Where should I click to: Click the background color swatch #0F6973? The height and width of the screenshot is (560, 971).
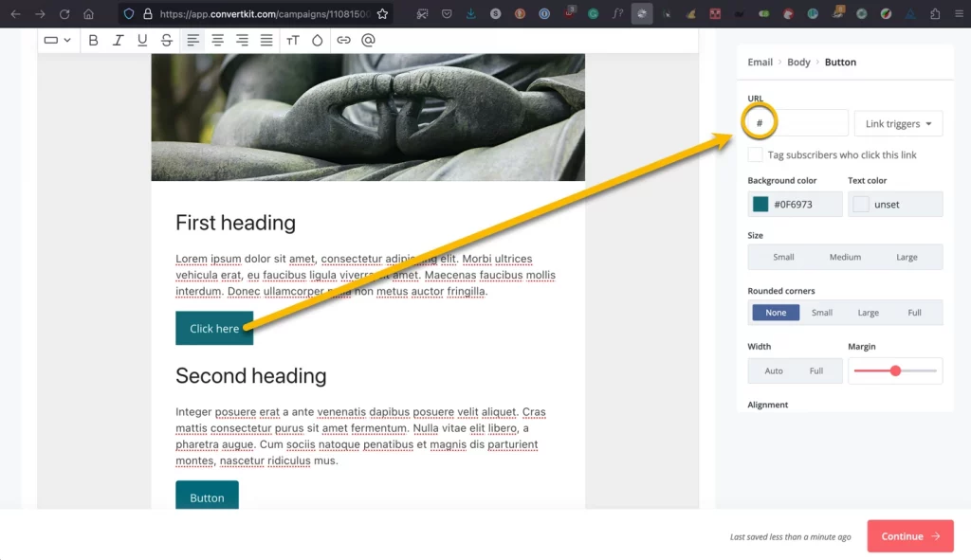click(x=760, y=205)
